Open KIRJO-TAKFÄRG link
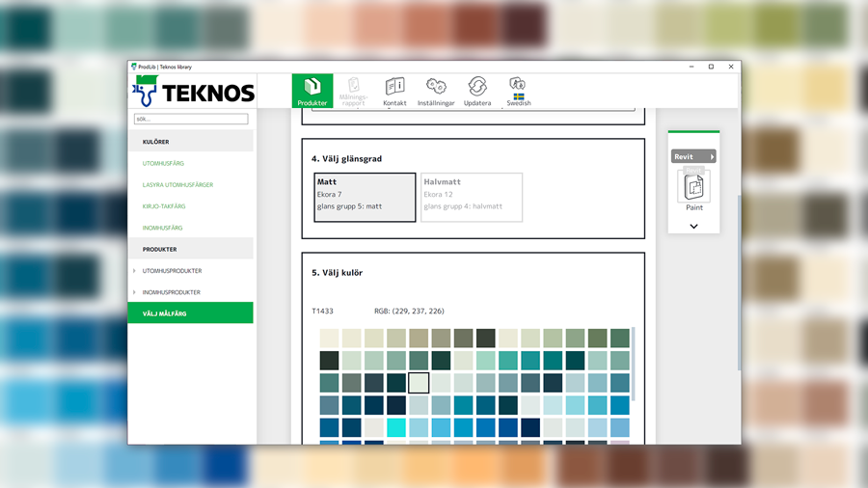Screen dimensions: 868x488 164,206
